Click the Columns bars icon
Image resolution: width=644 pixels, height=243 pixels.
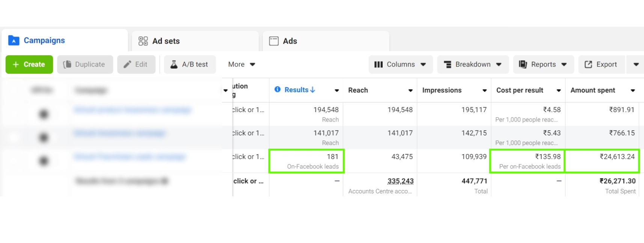[379, 64]
